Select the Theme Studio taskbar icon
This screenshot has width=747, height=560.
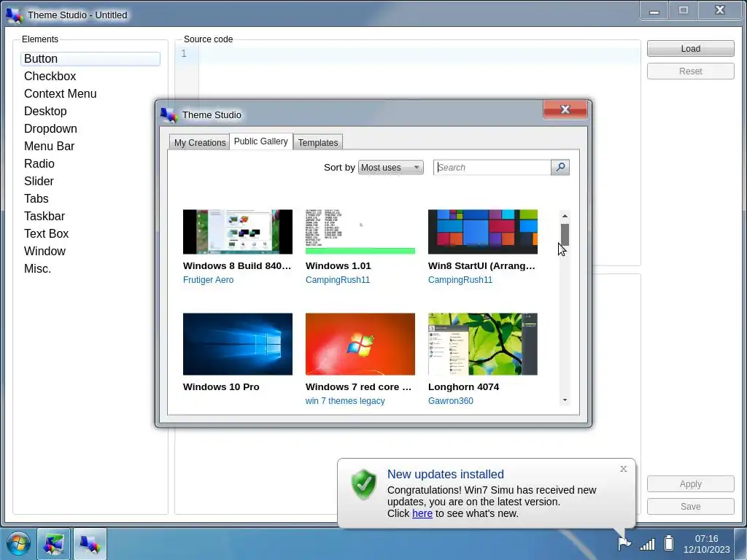[90, 544]
